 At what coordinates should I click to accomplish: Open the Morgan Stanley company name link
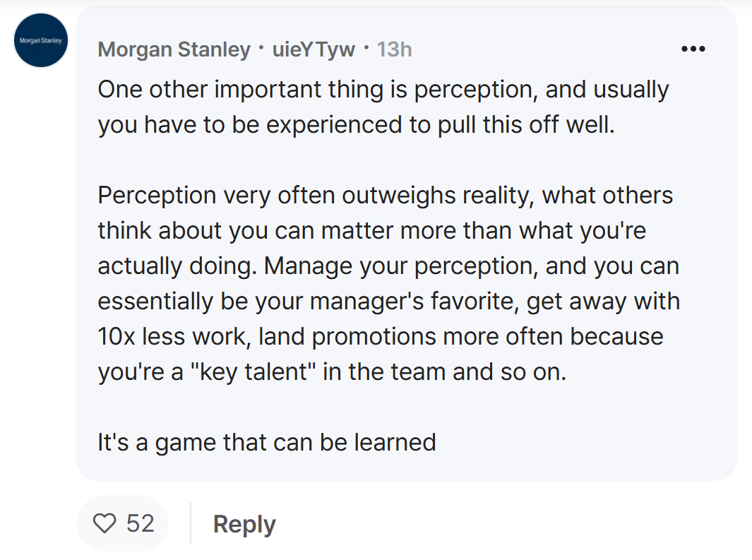point(174,49)
